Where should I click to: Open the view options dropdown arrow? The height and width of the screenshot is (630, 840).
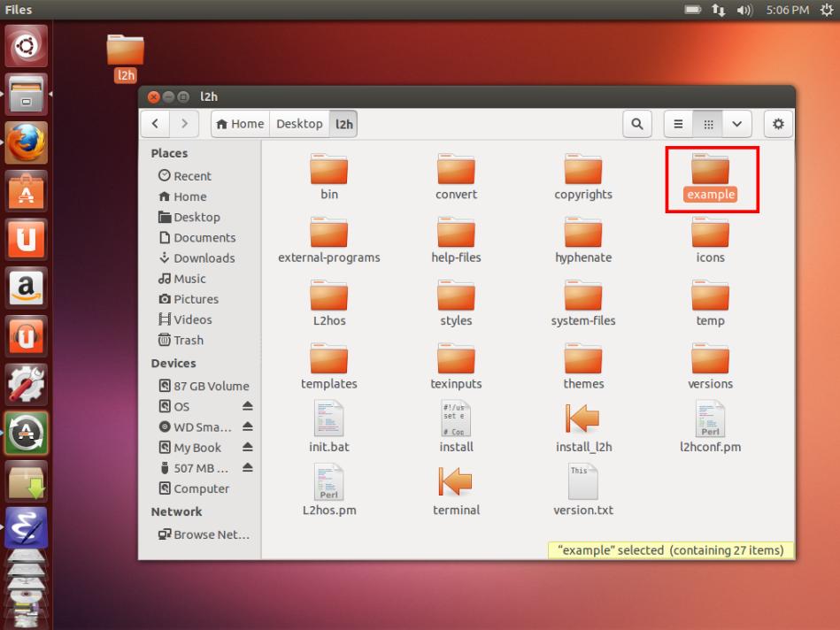point(736,125)
